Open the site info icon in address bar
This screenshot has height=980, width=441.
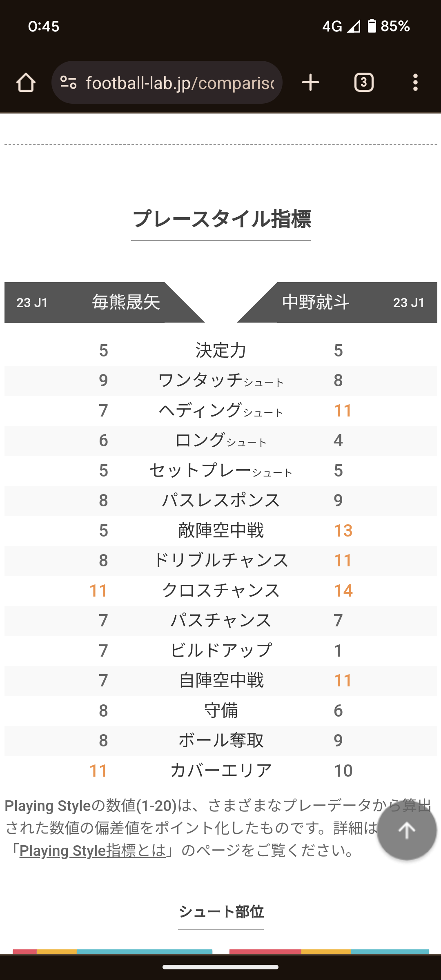(x=68, y=82)
